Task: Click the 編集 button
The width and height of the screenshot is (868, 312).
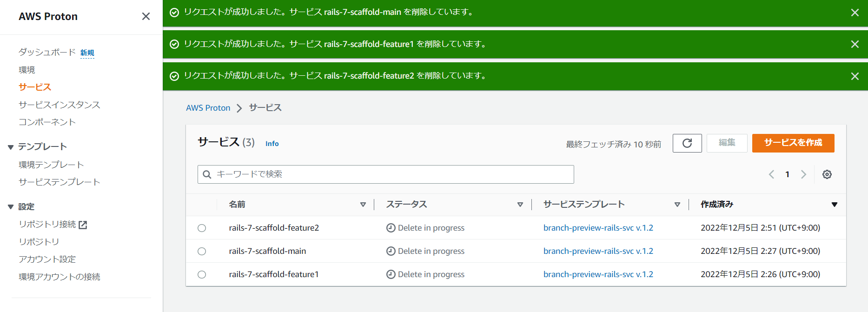Action: 727,143
